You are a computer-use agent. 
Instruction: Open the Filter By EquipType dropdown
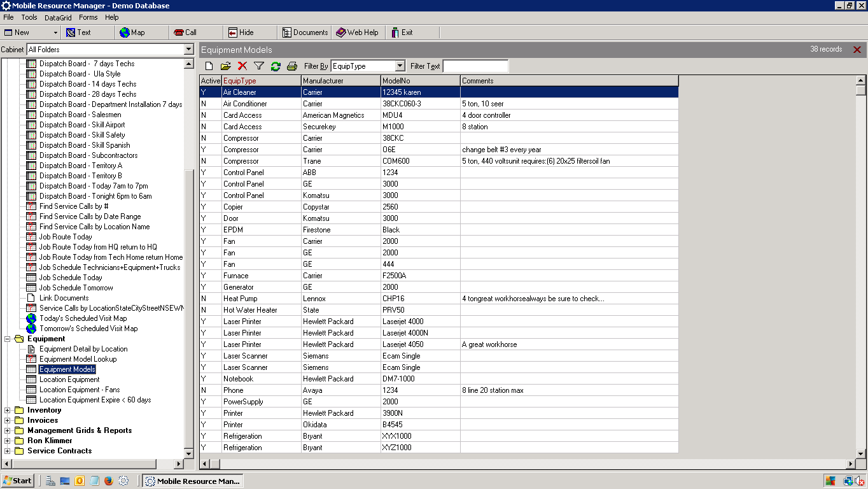(x=400, y=66)
